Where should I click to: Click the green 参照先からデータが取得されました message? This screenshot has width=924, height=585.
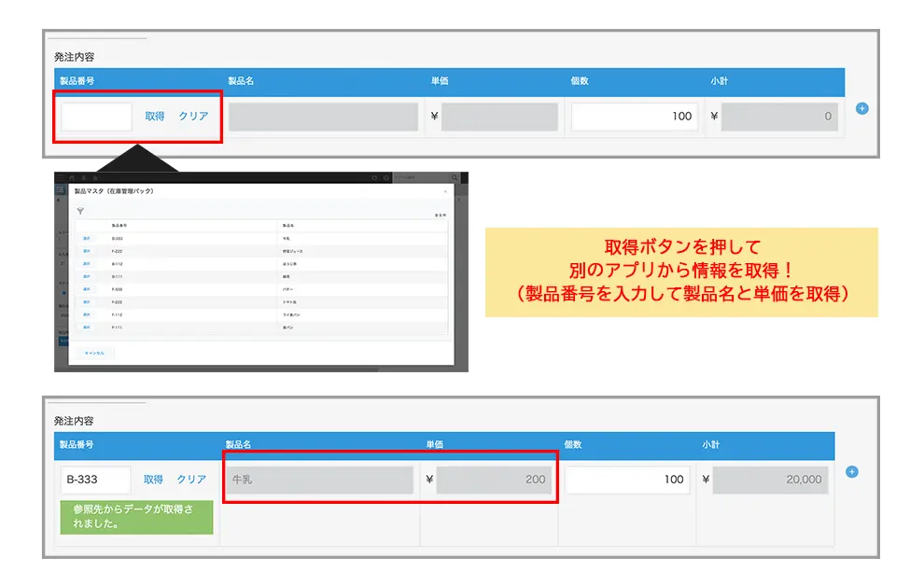click(136, 517)
